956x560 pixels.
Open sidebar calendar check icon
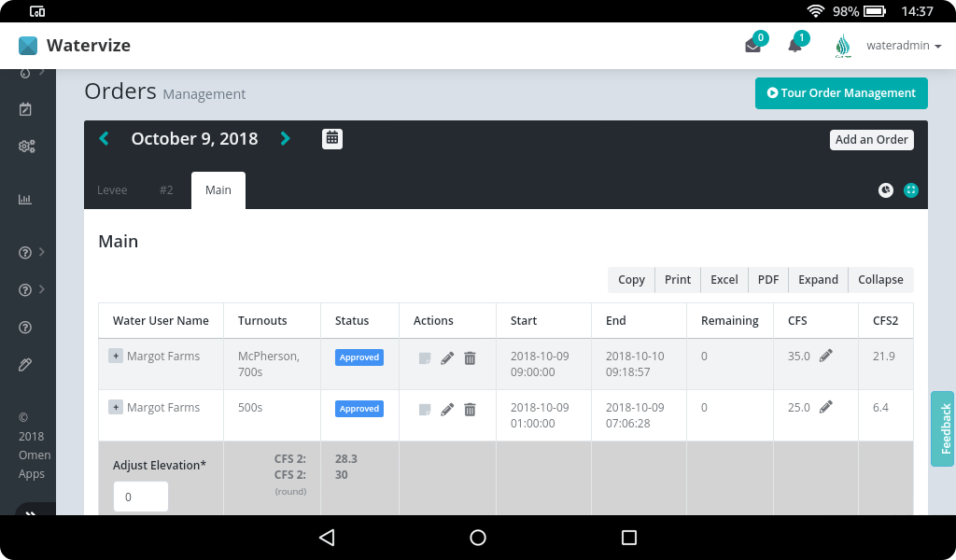25,109
